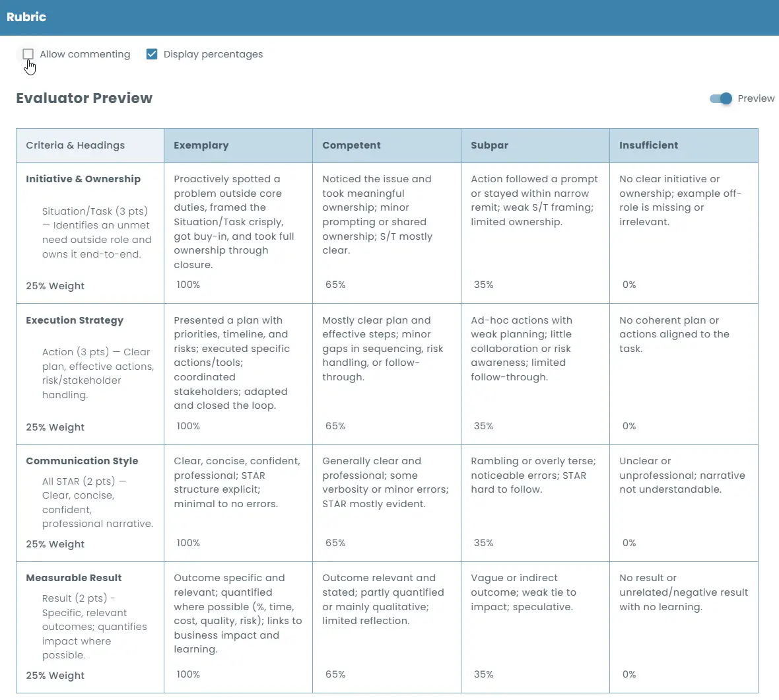This screenshot has width=779, height=700.
Task: Select the Insufficient column header
Action: coord(649,145)
